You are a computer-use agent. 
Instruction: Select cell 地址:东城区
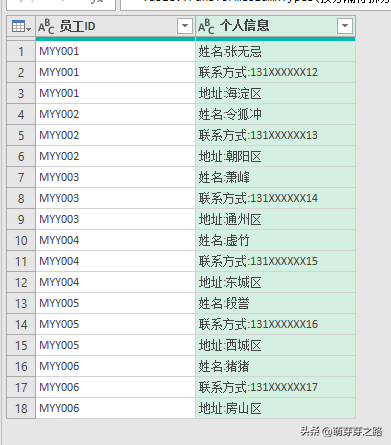coord(275,282)
